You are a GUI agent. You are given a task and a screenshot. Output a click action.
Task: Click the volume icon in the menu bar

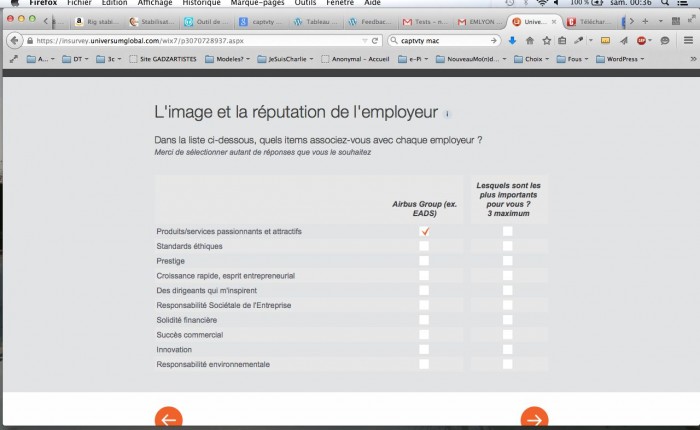(x=557, y=3)
